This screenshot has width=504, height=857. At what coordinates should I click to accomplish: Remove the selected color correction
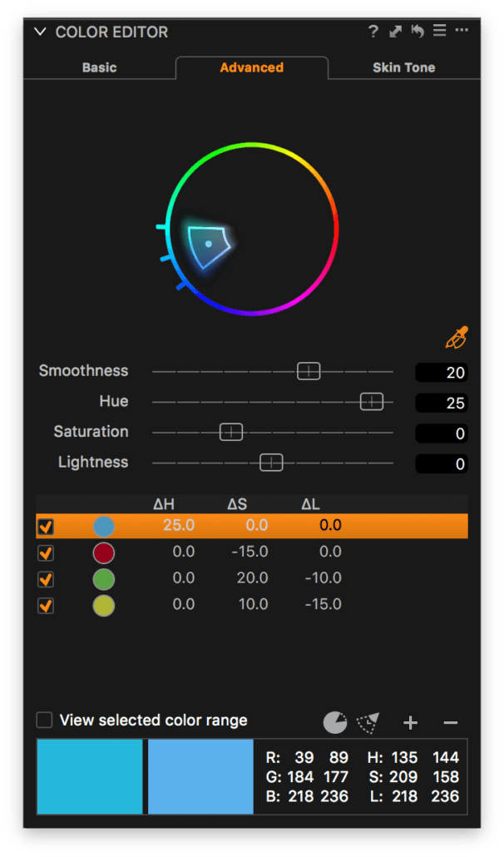click(450, 722)
